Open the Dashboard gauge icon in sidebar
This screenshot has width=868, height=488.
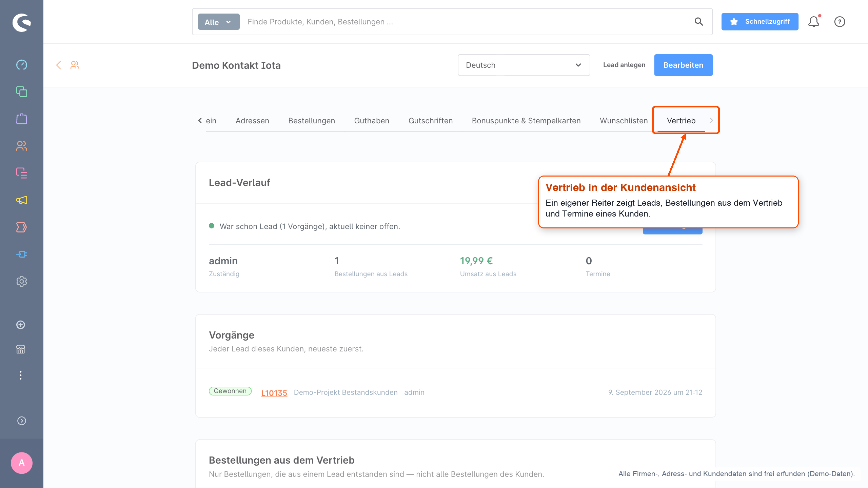[x=22, y=65]
